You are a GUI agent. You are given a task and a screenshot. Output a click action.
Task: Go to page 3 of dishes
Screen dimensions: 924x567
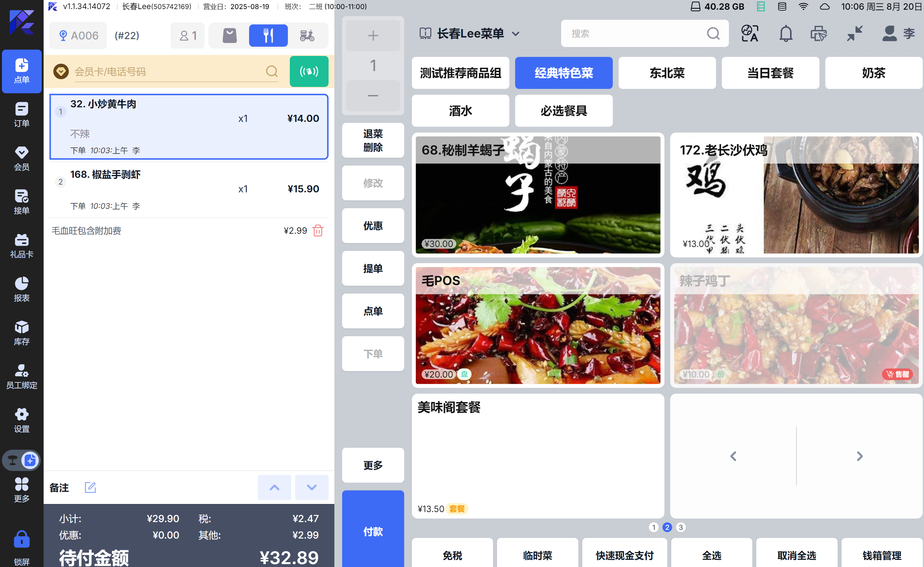[x=681, y=527]
